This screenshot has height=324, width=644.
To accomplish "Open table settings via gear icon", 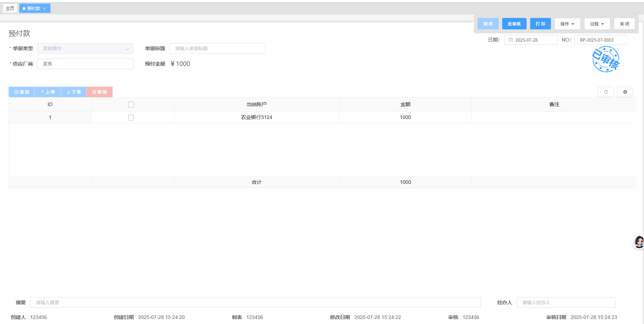I will 625,92.
